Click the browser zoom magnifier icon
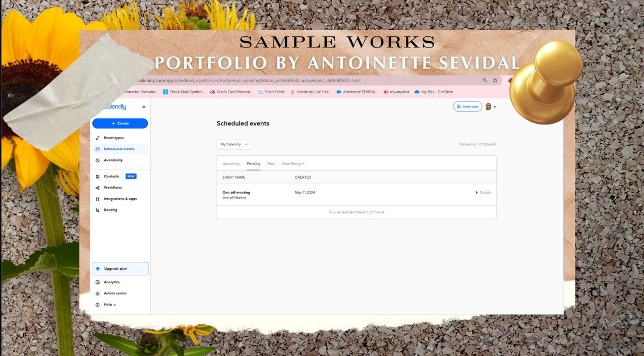The width and height of the screenshot is (644, 356). (x=485, y=80)
